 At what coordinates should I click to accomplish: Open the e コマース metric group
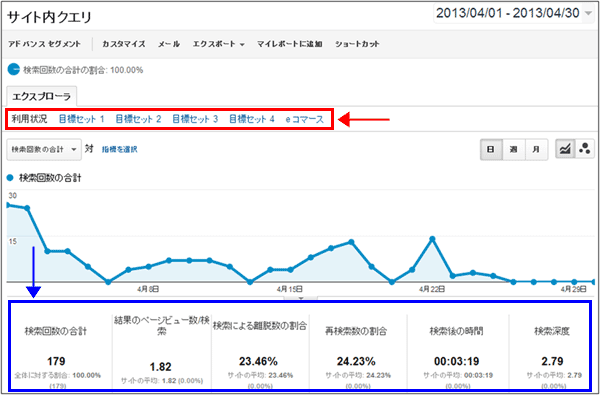click(305, 119)
